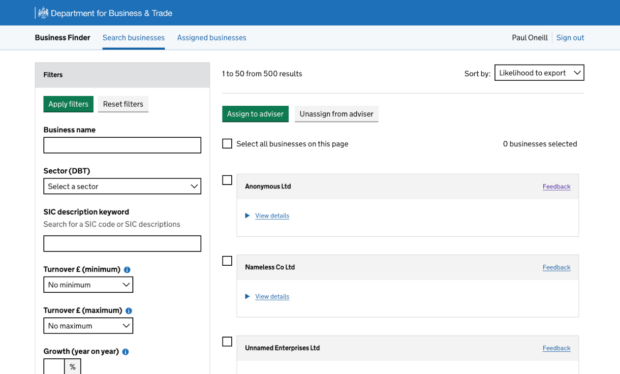Viewport: 620px width, 374px height.
Task: Open the No maximum turnover dropdown
Action: click(88, 326)
